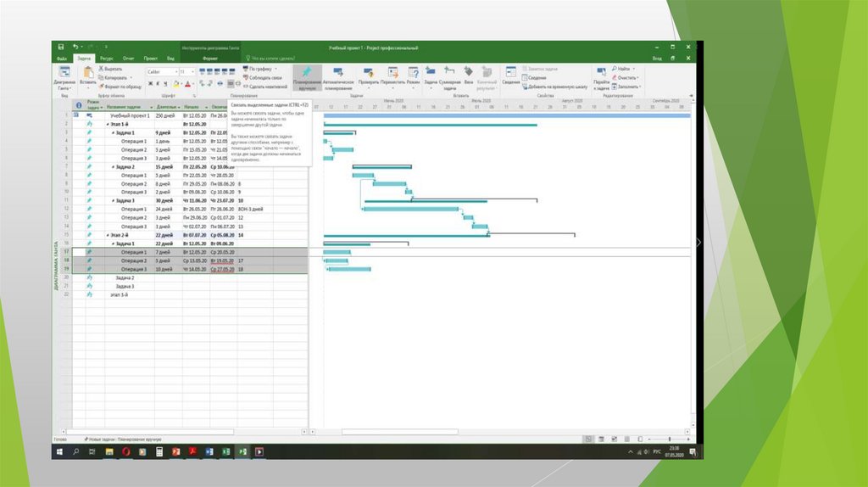Select the этап 3-й row

pos(190,294)
